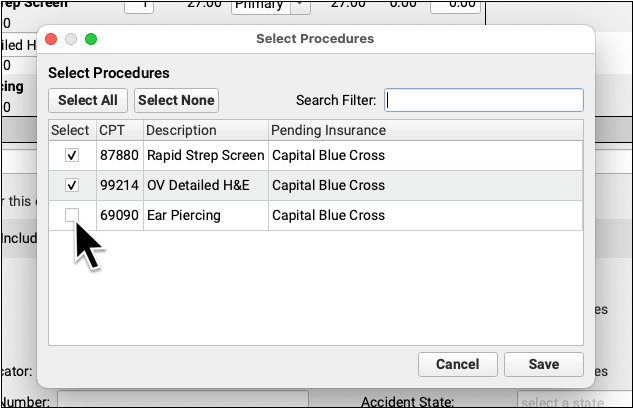Minimize the dialog with the yellow button
633x408 pixels.
(x=71, y=39)
